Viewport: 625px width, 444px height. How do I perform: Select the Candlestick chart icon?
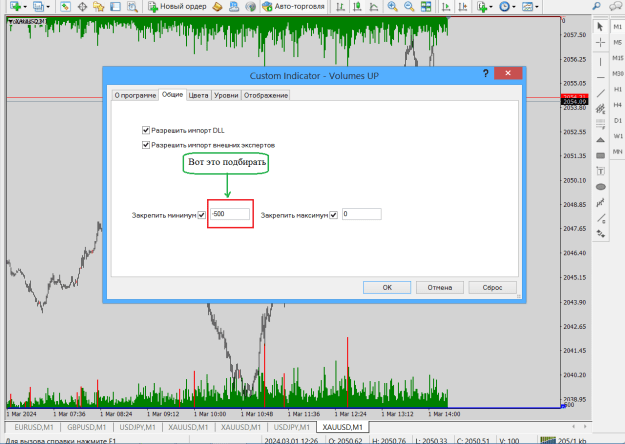pos(357,6)
